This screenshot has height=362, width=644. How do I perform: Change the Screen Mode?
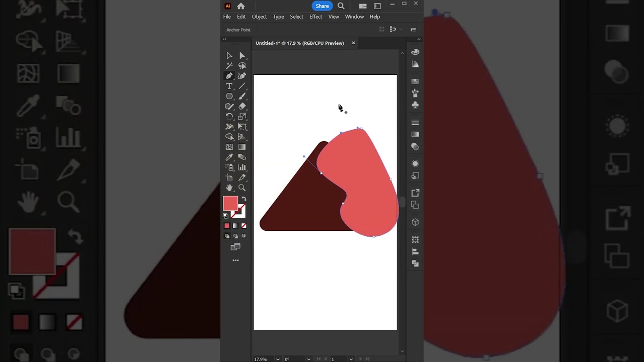pyautogui.click(x=235, y=247)
